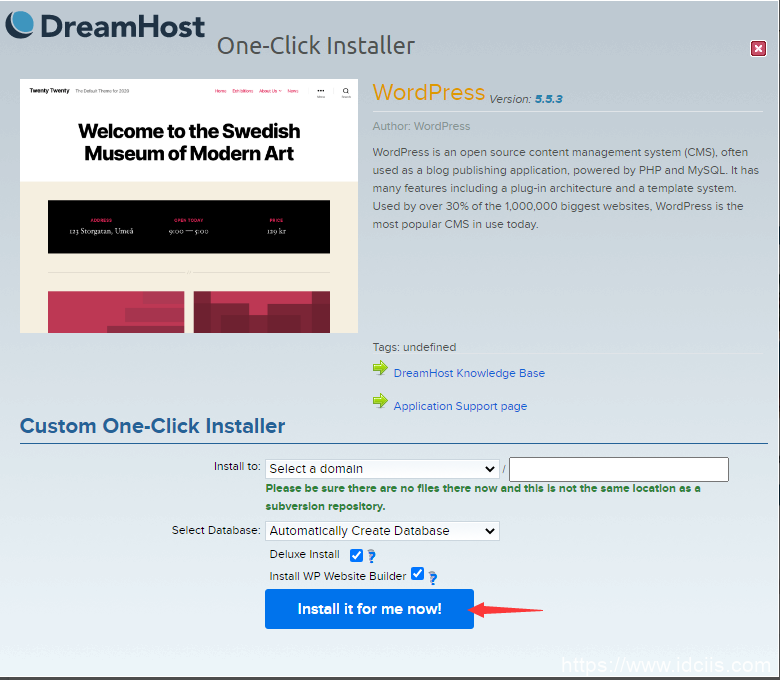Click the DreamHost logo
Screen dimensions: 780x680
[105, 25]
